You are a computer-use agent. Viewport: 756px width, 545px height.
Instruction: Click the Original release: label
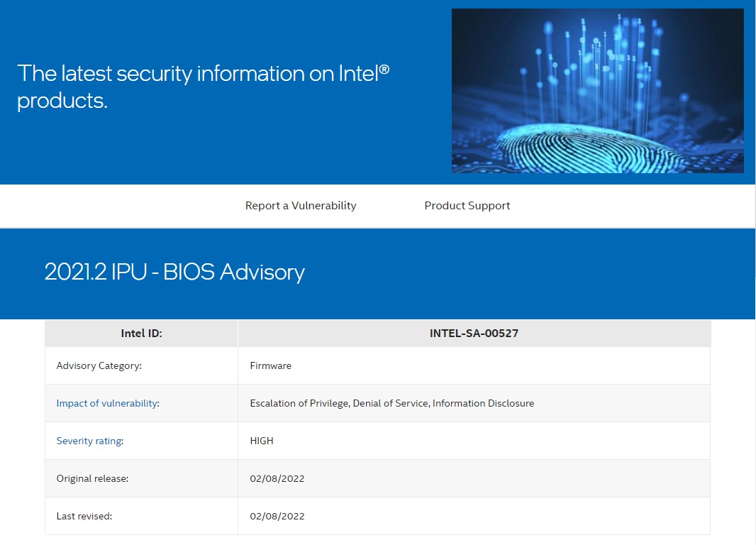tap(92, 478)
